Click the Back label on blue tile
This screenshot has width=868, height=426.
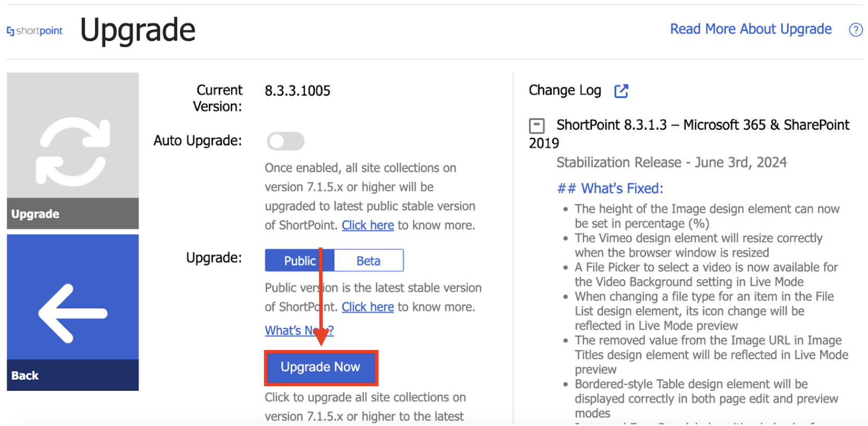pos(25,375)
